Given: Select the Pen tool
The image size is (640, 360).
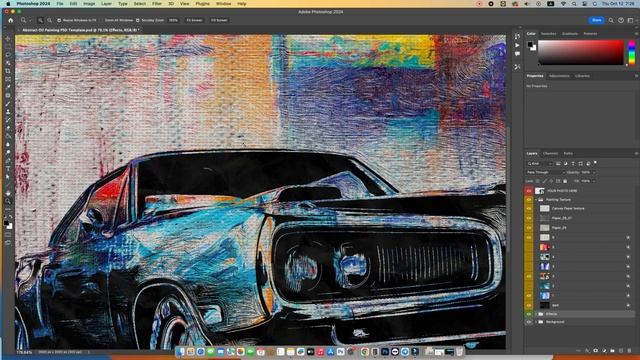Looking at the screenshot, I should click(8, 160).
